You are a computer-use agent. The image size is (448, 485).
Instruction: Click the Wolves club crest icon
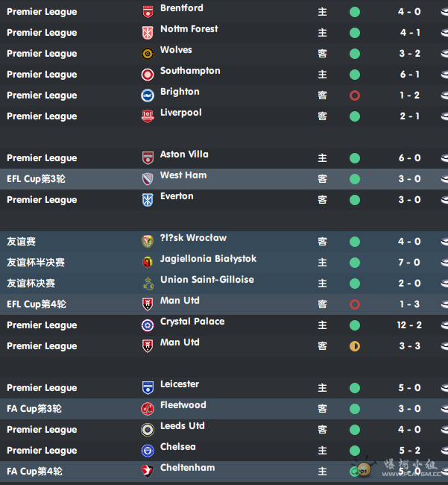148,54
